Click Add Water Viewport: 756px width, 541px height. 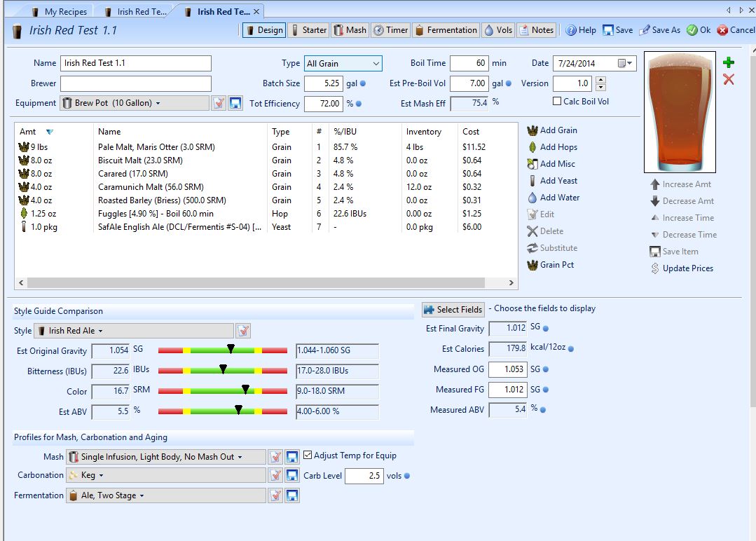point(554,198)
